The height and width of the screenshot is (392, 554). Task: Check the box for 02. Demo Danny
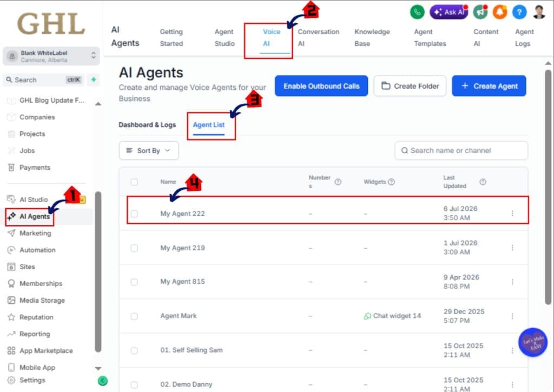coord(134,384)
